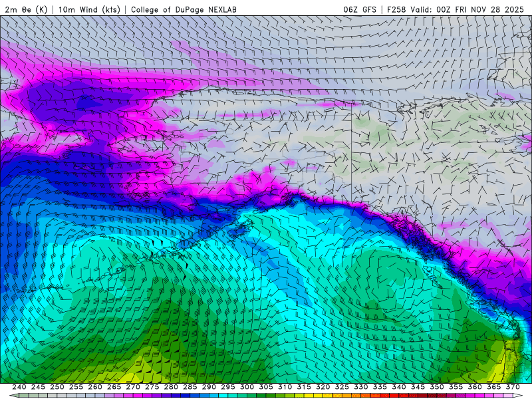Click the 275 value on the color scale
Screen dimensions: 532x399
[152, 387]
